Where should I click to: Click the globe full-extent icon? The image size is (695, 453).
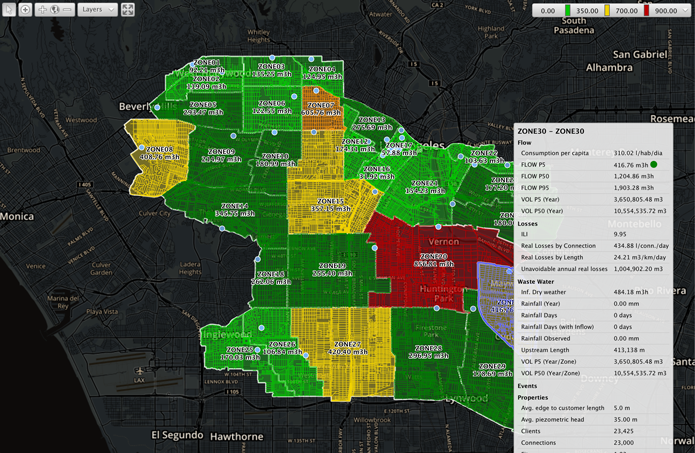point(55,9)
